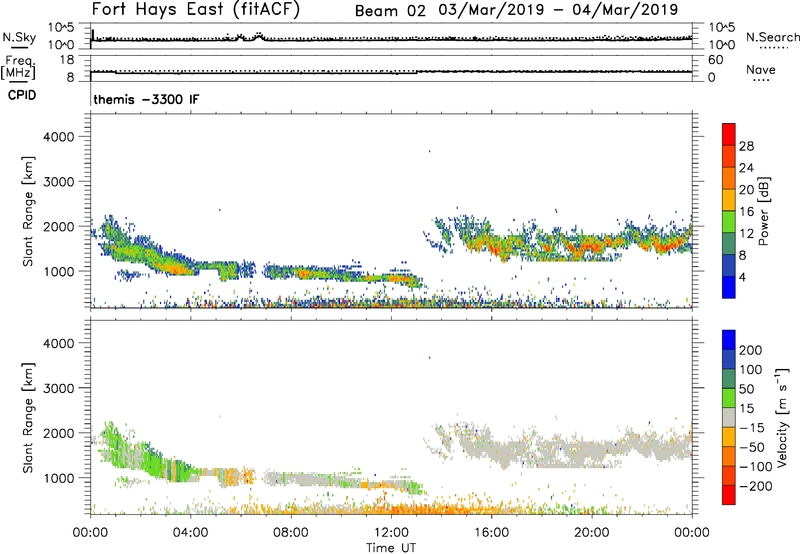This screenshot has width=800, height=554.
Task: Click the date range '03/Mar/2019 – 04/Mar/2019'
Action: pyautogui.click(x=558, y=10)
